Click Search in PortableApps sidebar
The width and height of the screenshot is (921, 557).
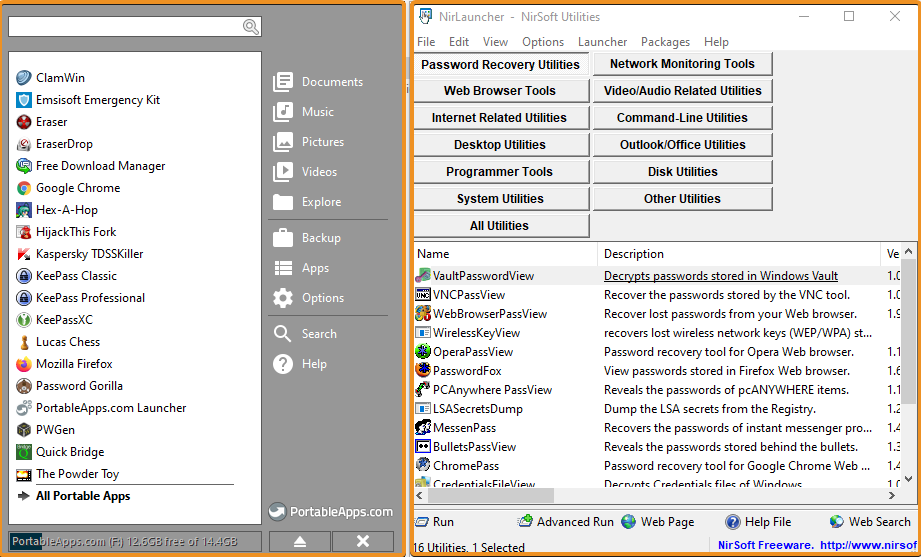[x=304, y=334]
